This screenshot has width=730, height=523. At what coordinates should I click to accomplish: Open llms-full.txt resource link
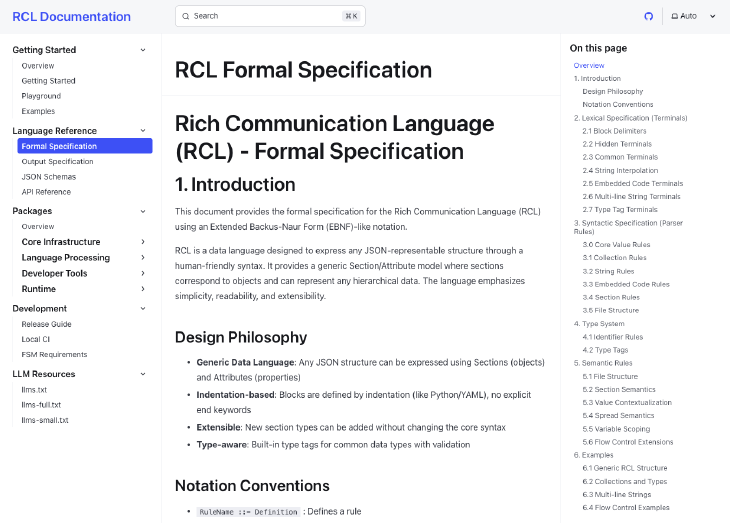41,405
